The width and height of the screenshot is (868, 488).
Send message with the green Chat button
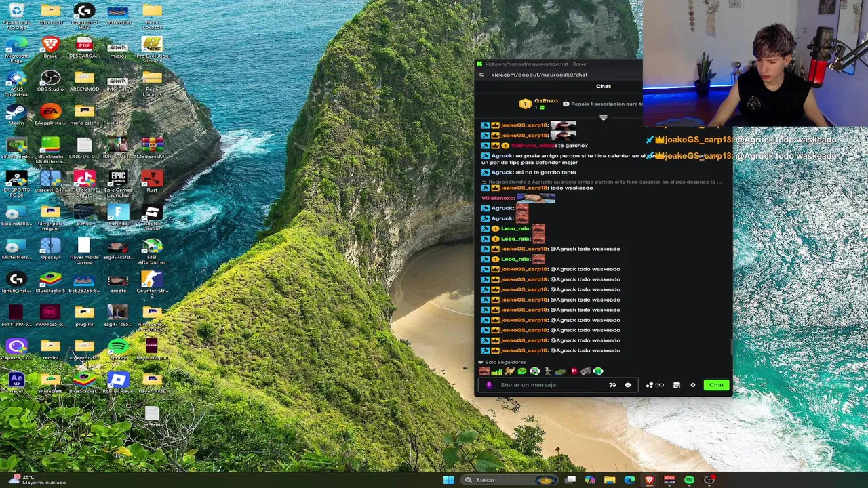pos(716,385)
